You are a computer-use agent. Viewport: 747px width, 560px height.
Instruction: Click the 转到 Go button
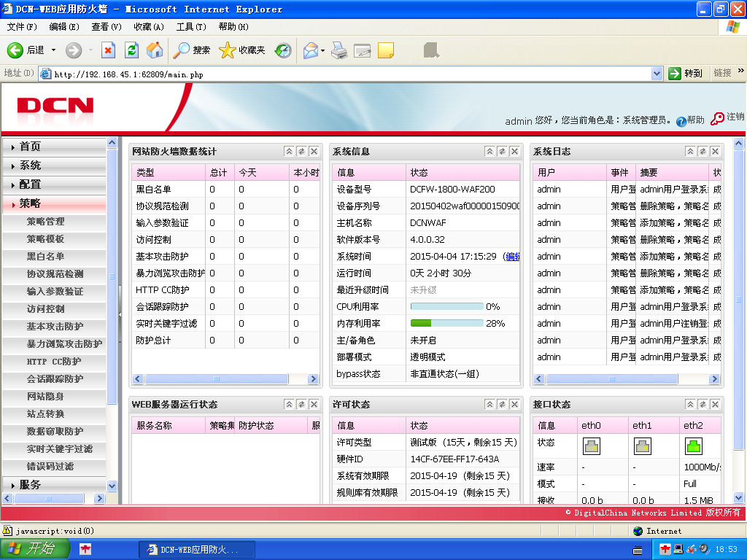tap(686, 74)
